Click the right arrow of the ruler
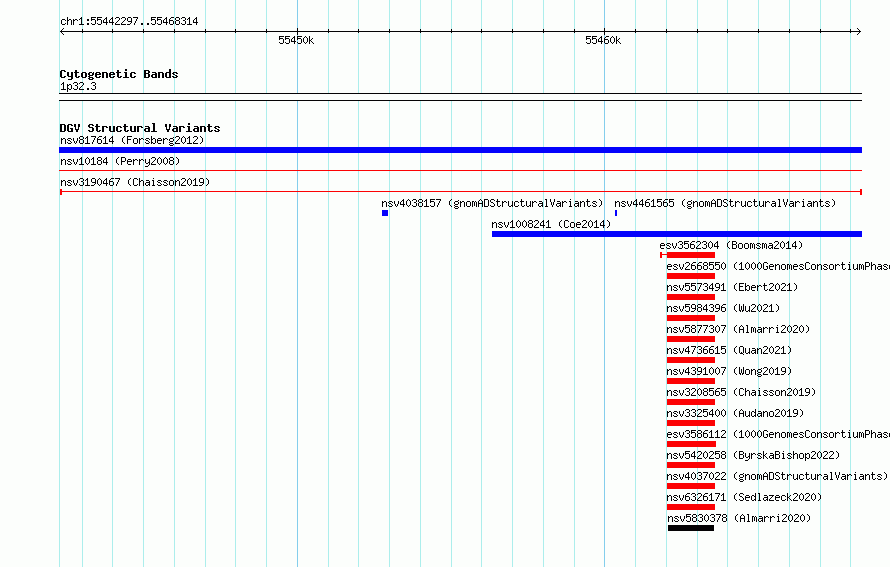Screen dimensions: 890x567 point(858,32)
